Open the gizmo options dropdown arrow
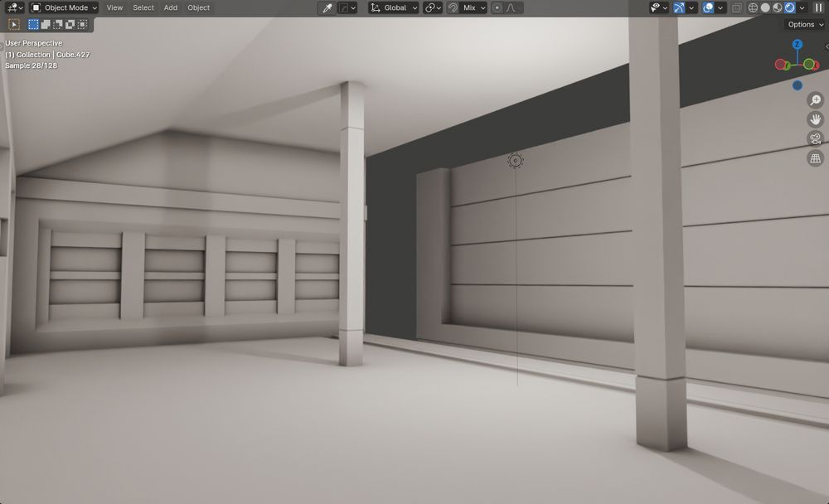 point(691,7)
